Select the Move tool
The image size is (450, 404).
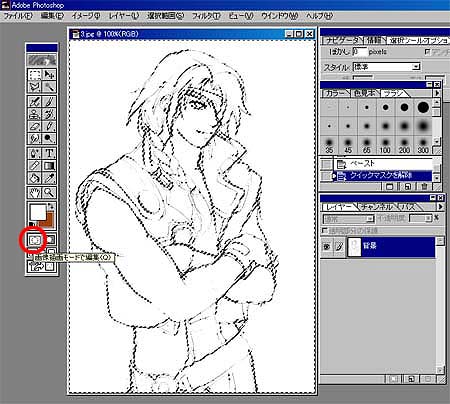(49, 74)
